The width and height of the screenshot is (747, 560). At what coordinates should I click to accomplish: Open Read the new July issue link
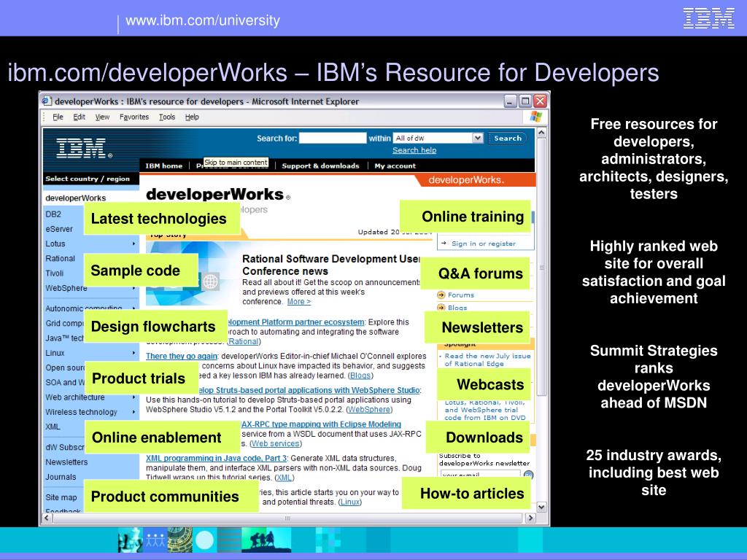(487, 359)
